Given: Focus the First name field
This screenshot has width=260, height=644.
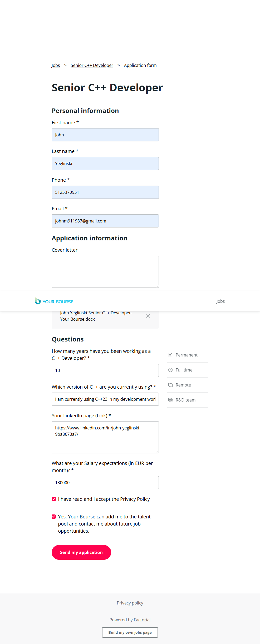Looking at the screenshot, I should 105,135.
